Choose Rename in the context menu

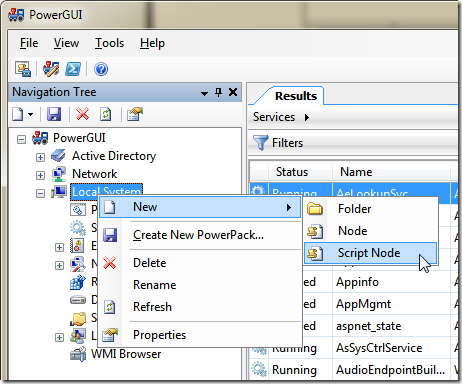tap(200, 285)
